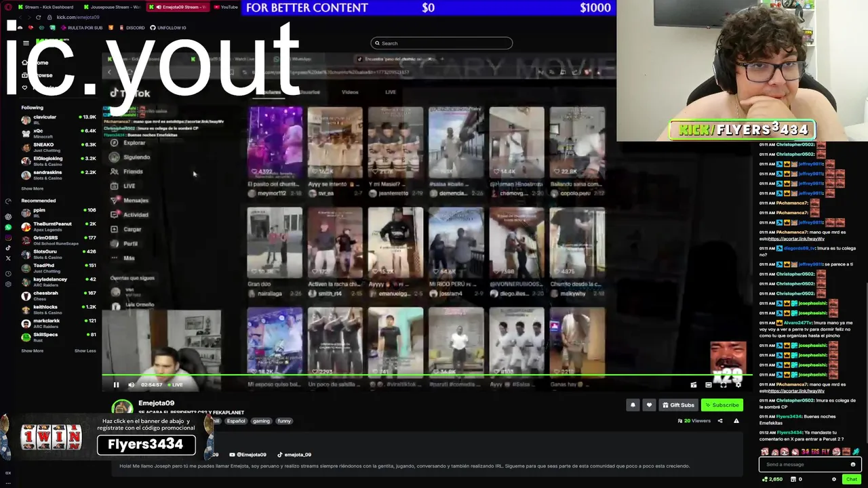Open clavicular channel in Following list
Screen dimensions: 868x488
tap(58, 119)
